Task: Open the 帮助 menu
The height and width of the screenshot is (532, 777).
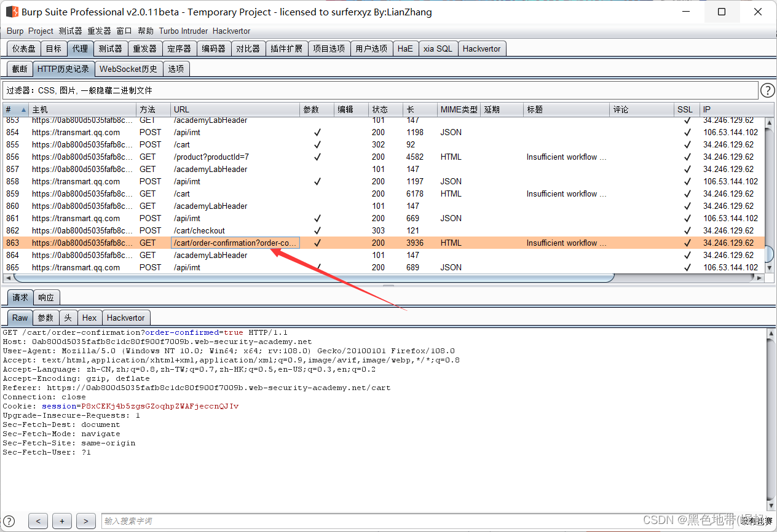Action: point(146,31)
